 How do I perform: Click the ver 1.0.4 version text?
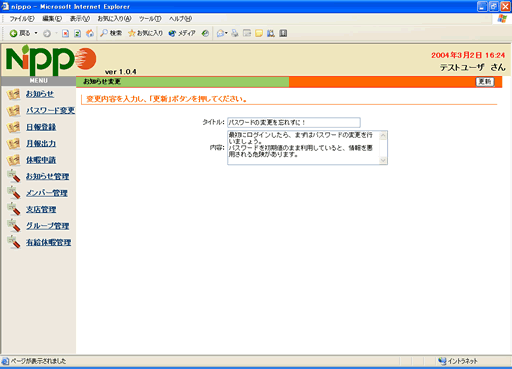[121, 72]
